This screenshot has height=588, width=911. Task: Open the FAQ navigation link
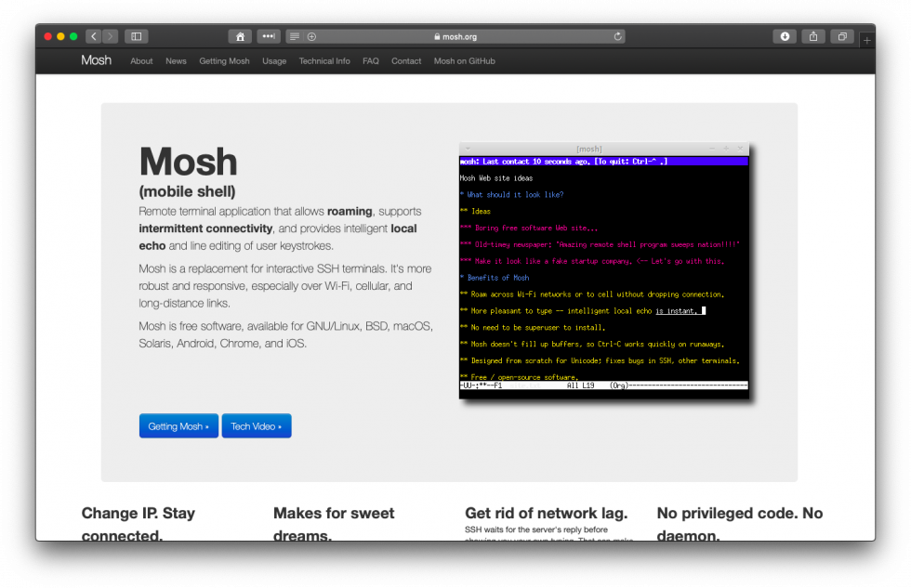pos(371,61)
